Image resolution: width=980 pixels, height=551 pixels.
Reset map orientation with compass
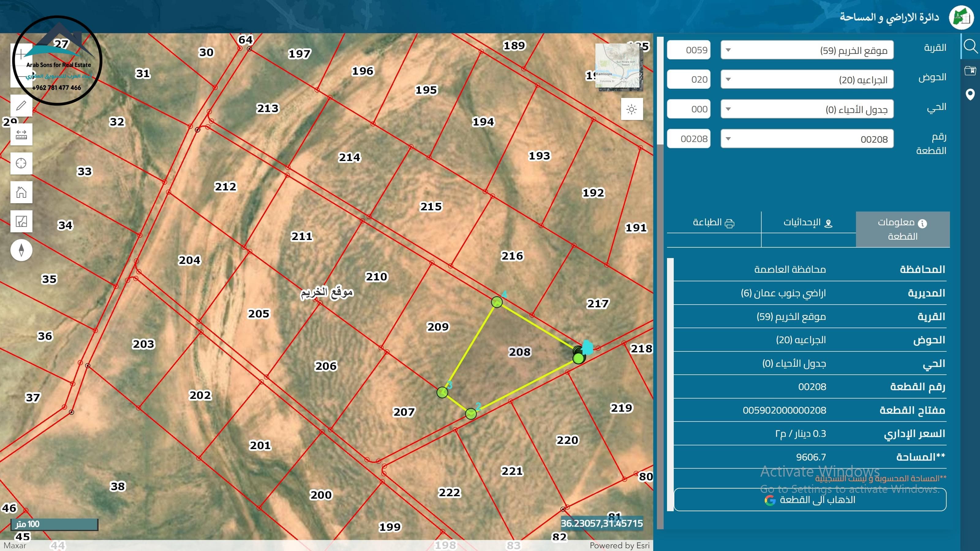click(21, 250)
